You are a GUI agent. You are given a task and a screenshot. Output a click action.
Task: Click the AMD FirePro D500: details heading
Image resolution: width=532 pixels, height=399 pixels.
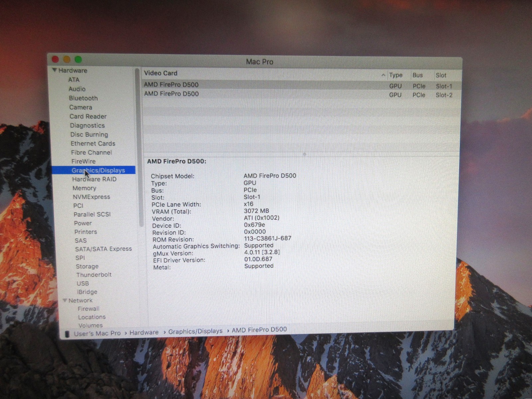[x=177, y=161]
